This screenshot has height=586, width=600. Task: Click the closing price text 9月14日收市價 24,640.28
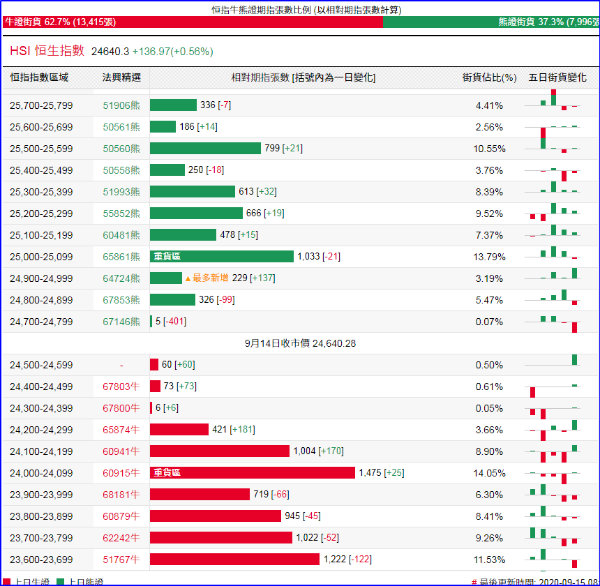[300, 343]
